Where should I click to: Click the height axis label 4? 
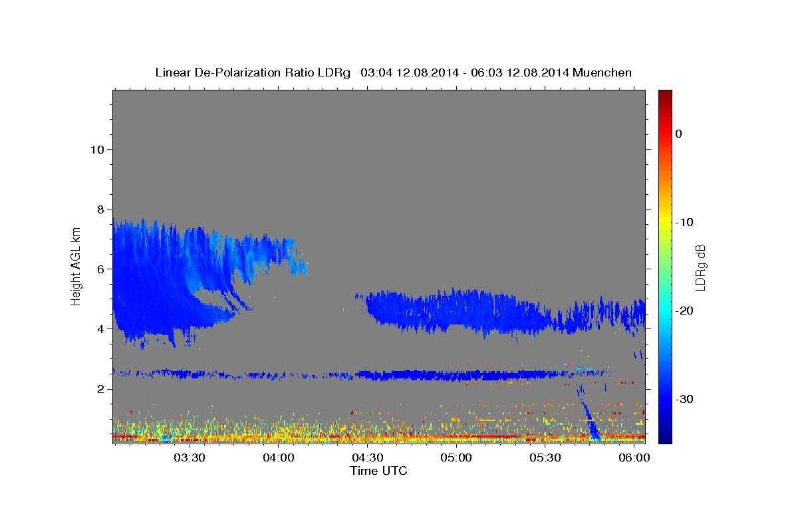click(x=101, y=329)
